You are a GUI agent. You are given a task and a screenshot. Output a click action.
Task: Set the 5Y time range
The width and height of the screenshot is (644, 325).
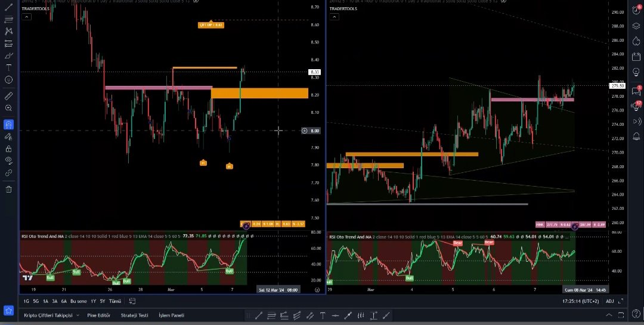103,301
